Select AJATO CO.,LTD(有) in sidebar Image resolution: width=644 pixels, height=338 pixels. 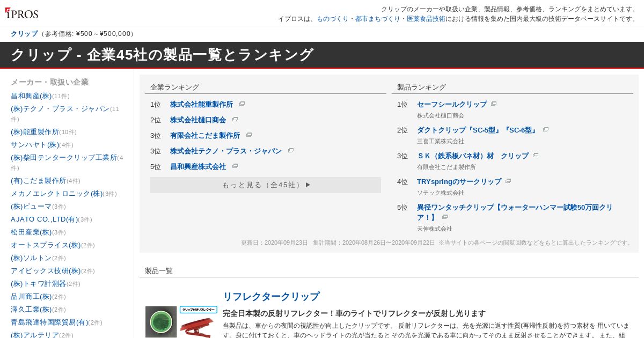click(44, 219)
